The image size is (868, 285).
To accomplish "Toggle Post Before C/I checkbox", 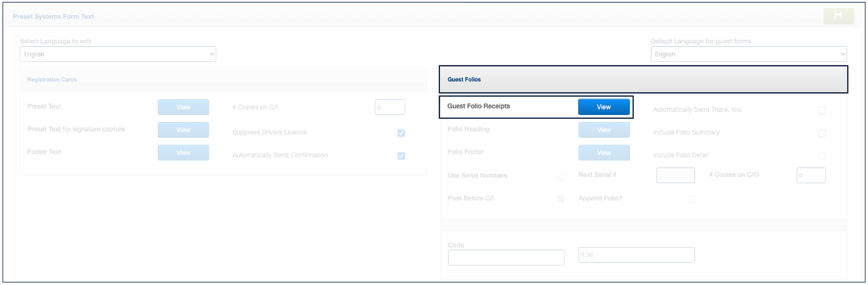I will coord(561,199).
